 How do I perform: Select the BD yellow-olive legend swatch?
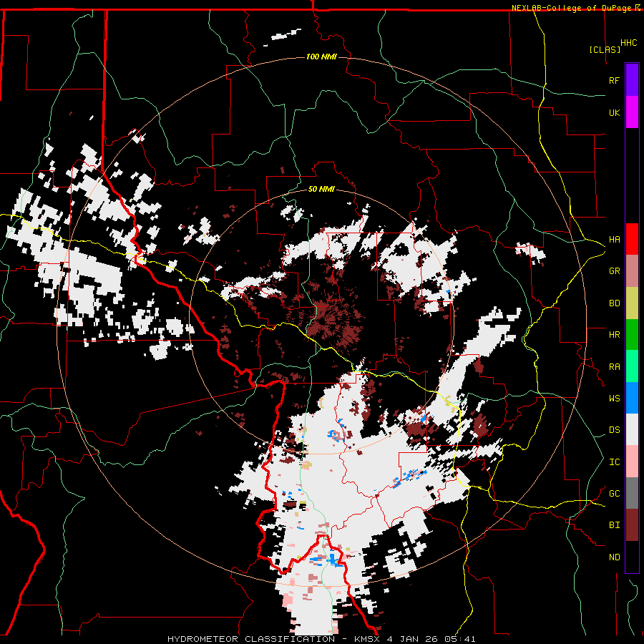(632, 303)
